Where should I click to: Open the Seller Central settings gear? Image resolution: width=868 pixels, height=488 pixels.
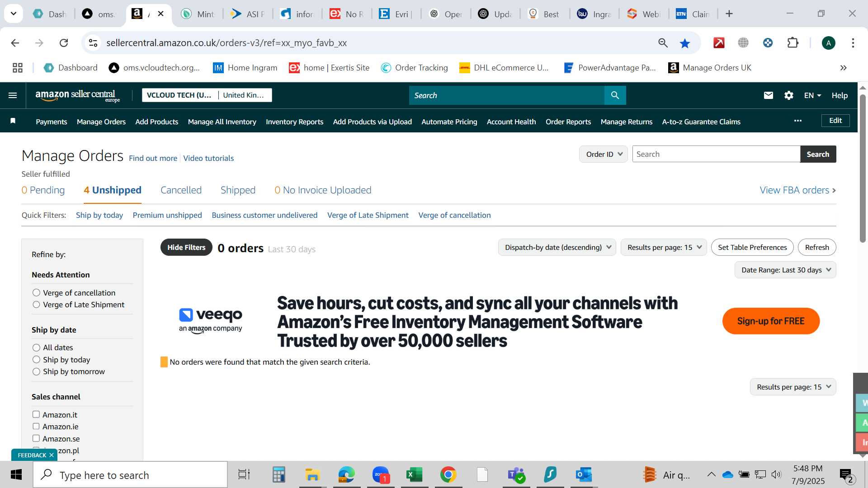(x=788, y=95)
